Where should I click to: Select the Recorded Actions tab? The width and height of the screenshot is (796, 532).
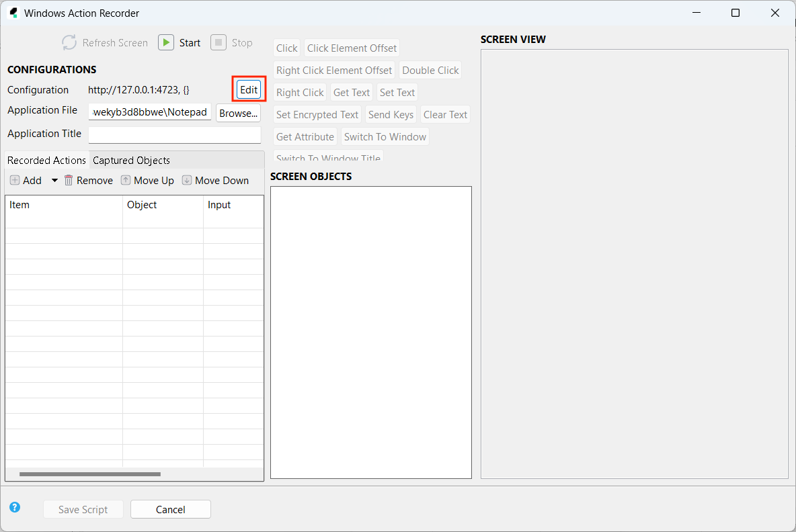point(46,160)
